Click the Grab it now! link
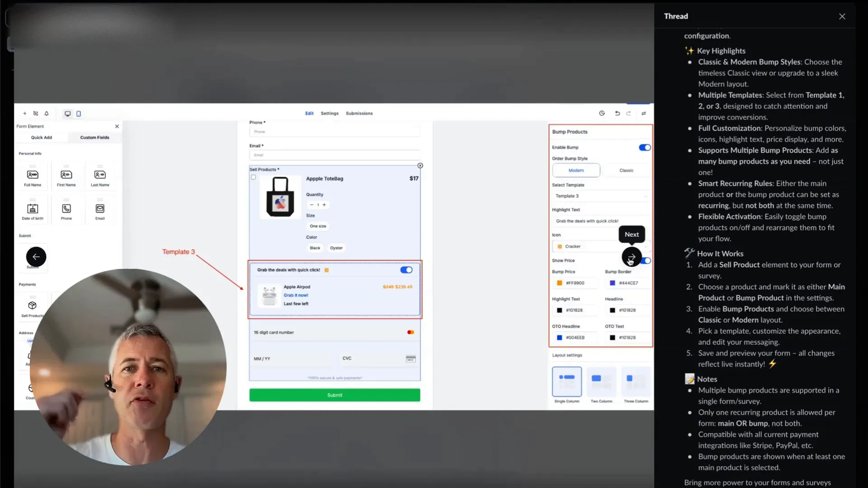868x488 pixels. click(x=296, y=295)
